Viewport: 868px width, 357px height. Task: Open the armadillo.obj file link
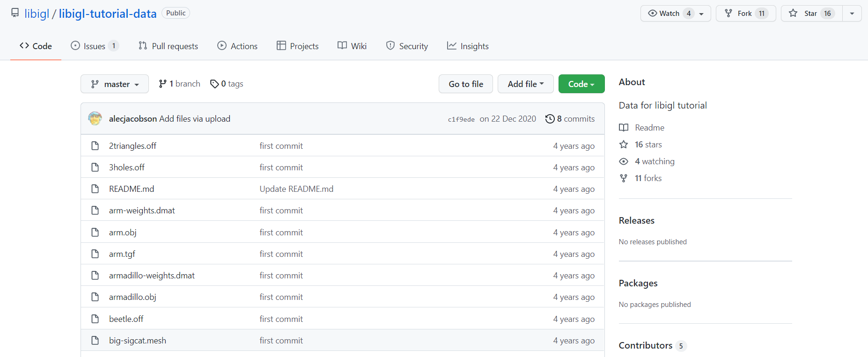click(x=132, y=297)
